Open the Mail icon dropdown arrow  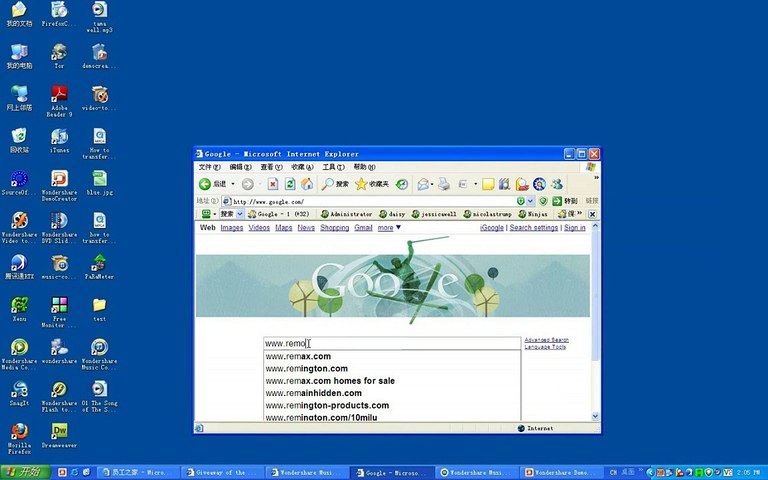pos(432,185)
